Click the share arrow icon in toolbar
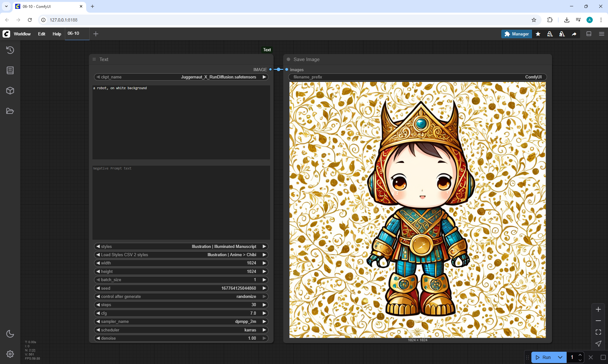The image size is (608, 364). point(574,34)
